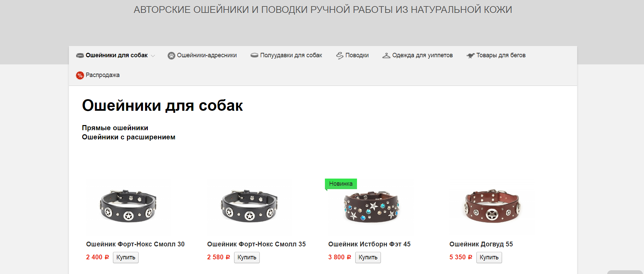Expand the Ошейники для собак dropdown arrow
Image resolution: width=644 pixels, height=274 pixels.
pyautogui.click(x=153, y=56)
